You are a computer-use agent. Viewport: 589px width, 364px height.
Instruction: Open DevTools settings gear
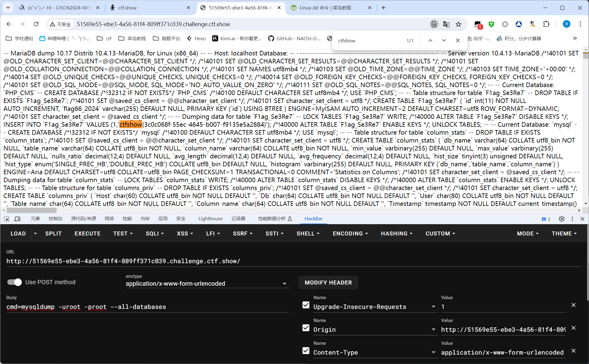click(562, 219)
